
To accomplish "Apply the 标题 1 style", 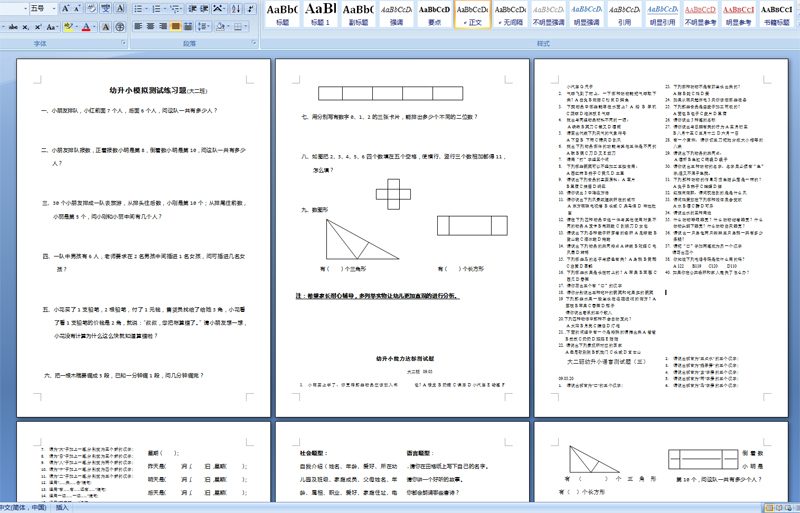I will pos(320,14).
